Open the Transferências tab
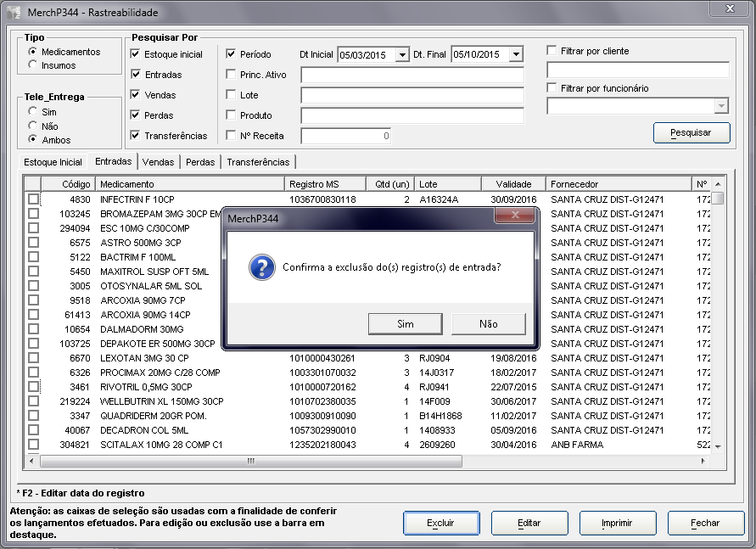Viewport: 756px width, 549px height. tap(258, 162)
